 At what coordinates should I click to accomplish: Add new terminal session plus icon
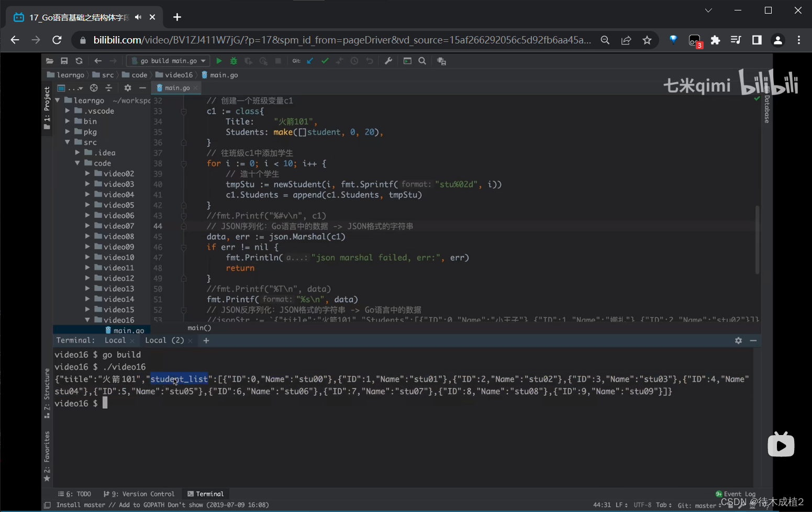coord(206,340)
